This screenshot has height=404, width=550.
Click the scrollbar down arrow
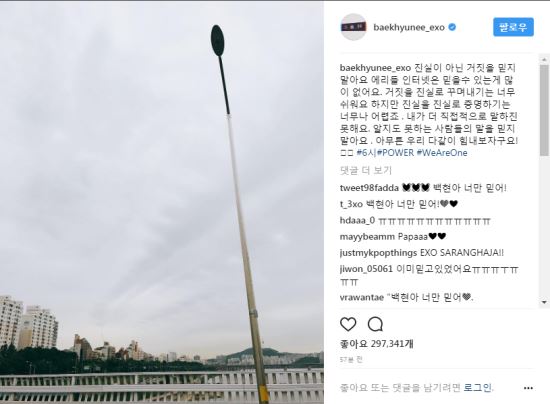pos(544,302)
